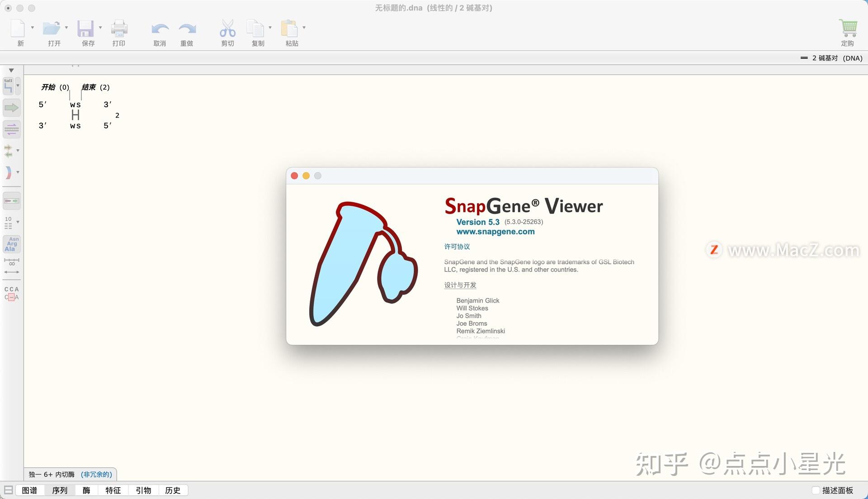Toggle the SalI show enzymes sidebar button
Image resolution: width=868 pixels, height=499 pixels.
tap(9, 86)
